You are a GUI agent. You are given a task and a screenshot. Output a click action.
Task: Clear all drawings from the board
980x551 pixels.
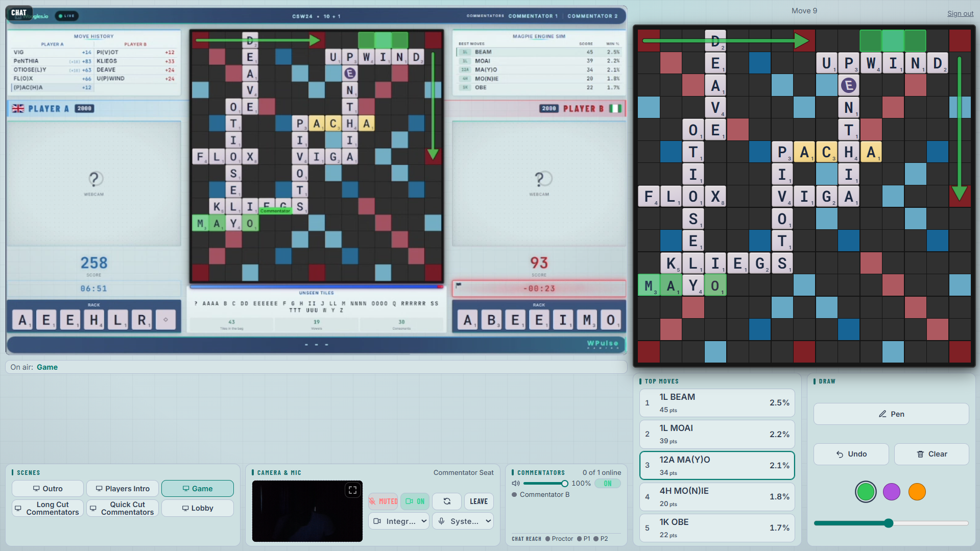point(931,454)
